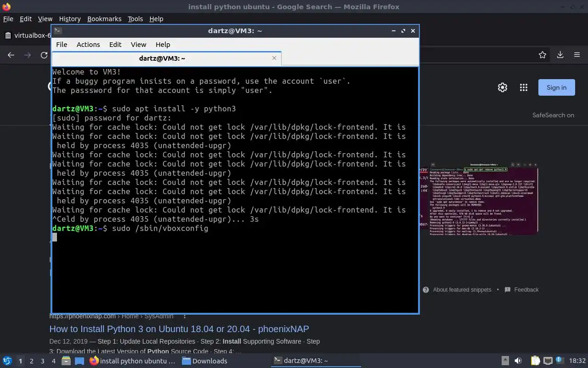Bookmark this page with the star icon
Screen dimensions: 588x368
pos(543,55)
